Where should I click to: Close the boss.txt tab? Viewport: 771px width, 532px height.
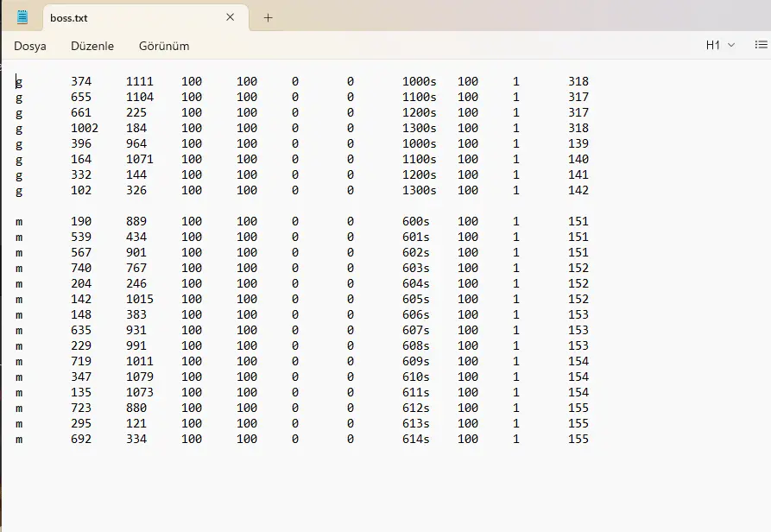(230, 17)
